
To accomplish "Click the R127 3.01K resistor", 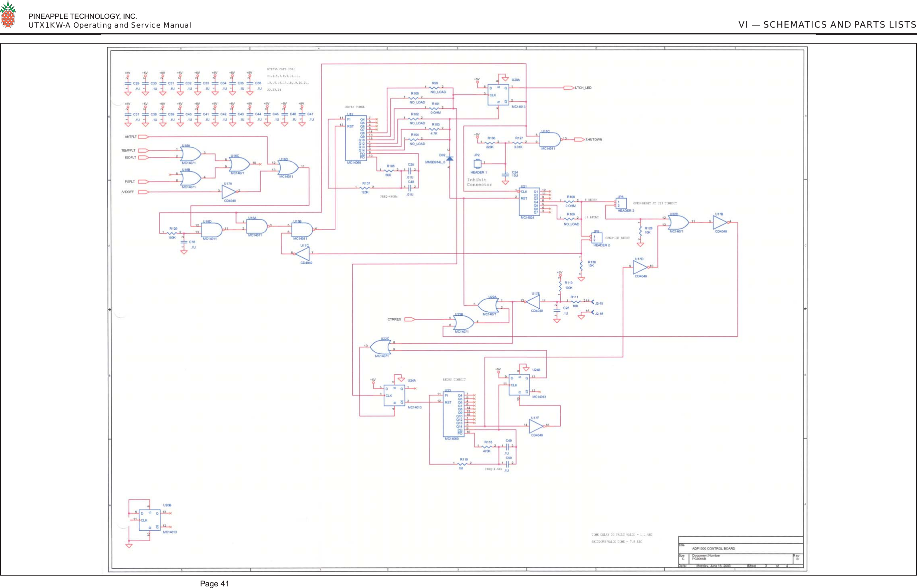I will (x=518, y=142).
